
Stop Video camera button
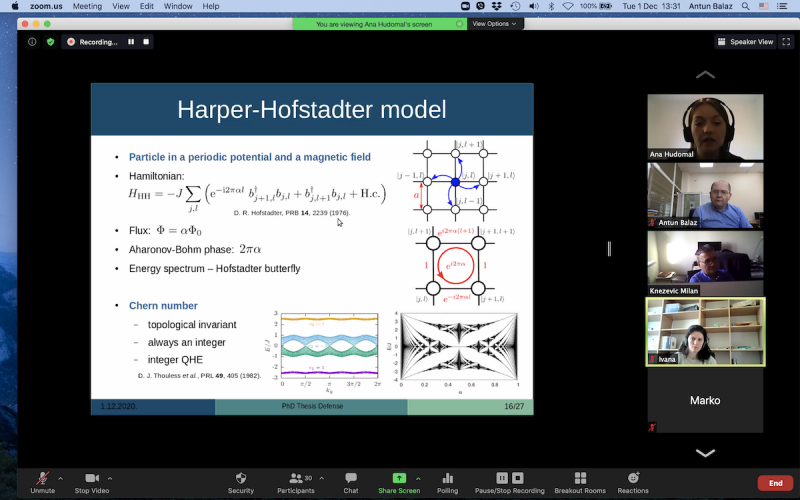point(92,483)
